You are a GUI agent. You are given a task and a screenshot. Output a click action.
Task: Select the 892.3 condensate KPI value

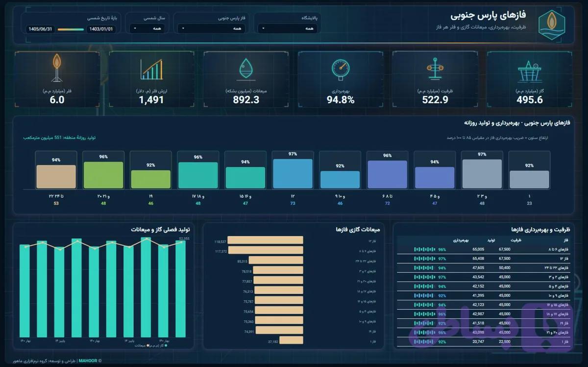click(246, 100)
